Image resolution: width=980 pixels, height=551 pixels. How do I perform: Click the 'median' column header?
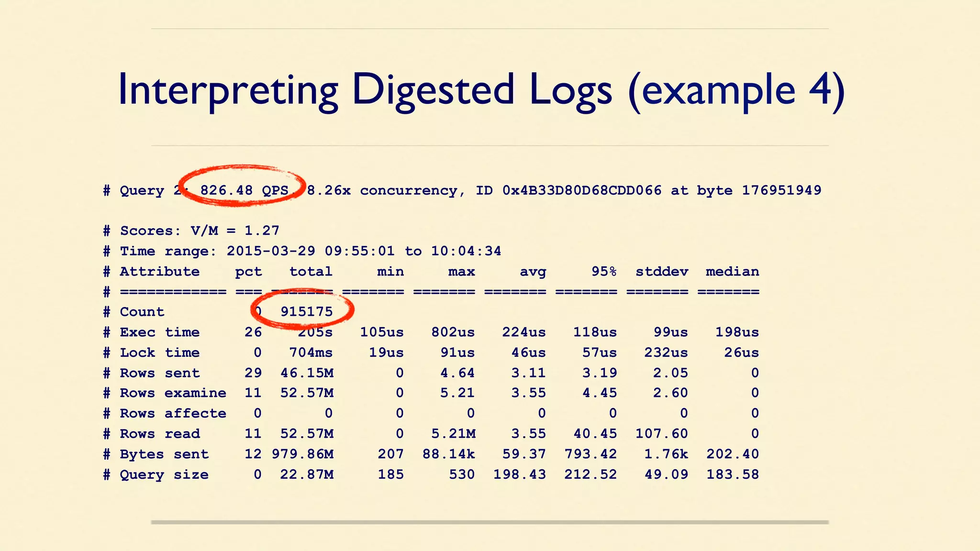(x=733, y=272)
